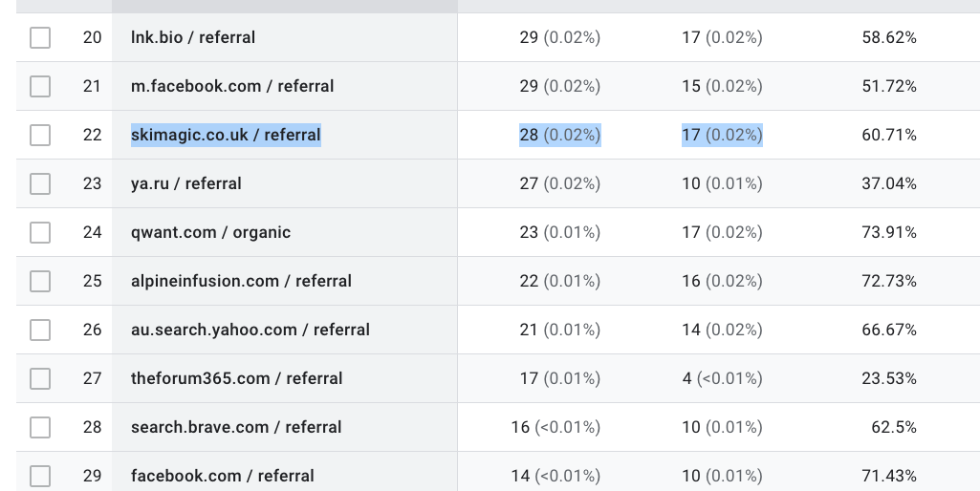Tick the row 29 facebook.com checkbox
This screenshot has width=980, height=491.
pyautogui.click(x=40, y=476)
